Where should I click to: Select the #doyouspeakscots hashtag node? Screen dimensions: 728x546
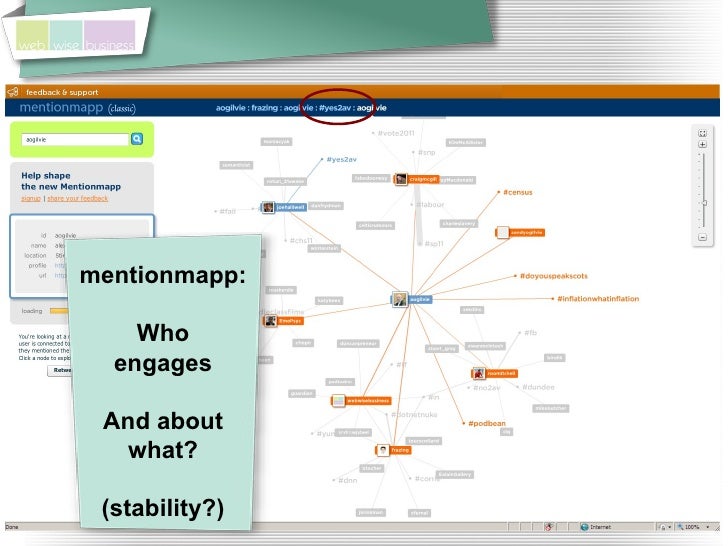pos(553,276)
